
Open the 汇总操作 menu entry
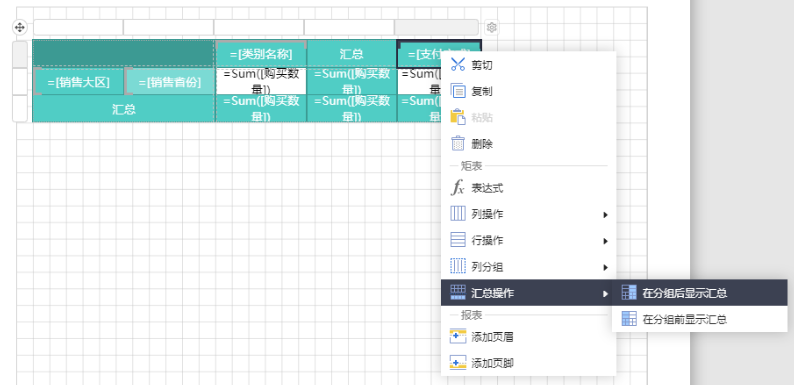[x=528, y=293]
